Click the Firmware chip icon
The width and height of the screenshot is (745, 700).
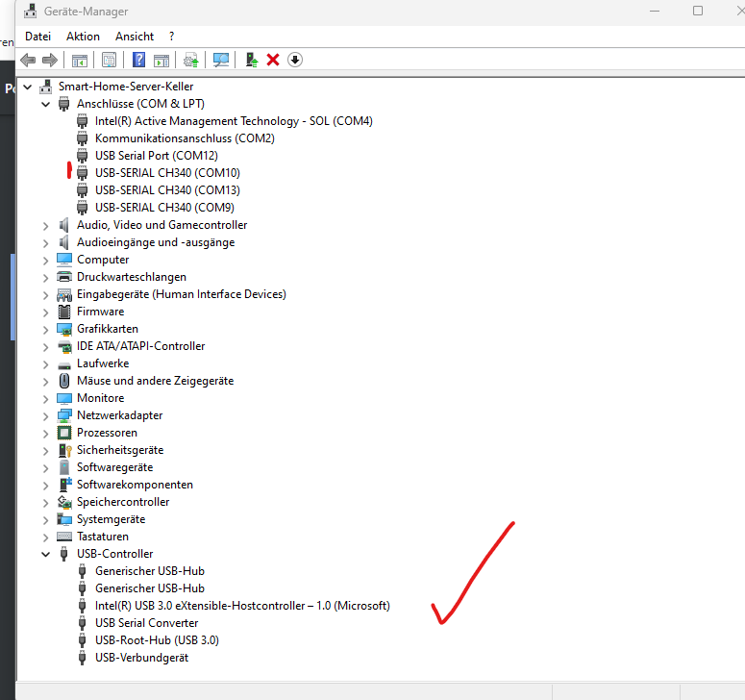click(64, 312)
